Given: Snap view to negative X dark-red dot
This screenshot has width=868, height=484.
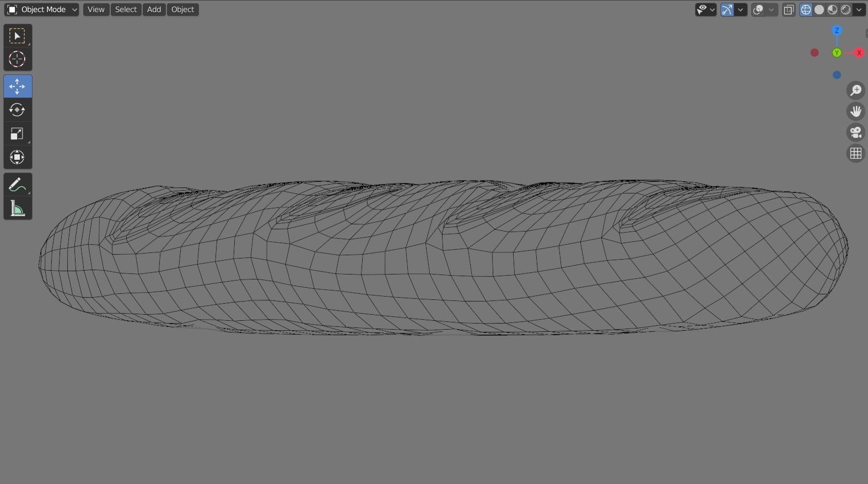Looking at the screenshot, I should 815,53.
